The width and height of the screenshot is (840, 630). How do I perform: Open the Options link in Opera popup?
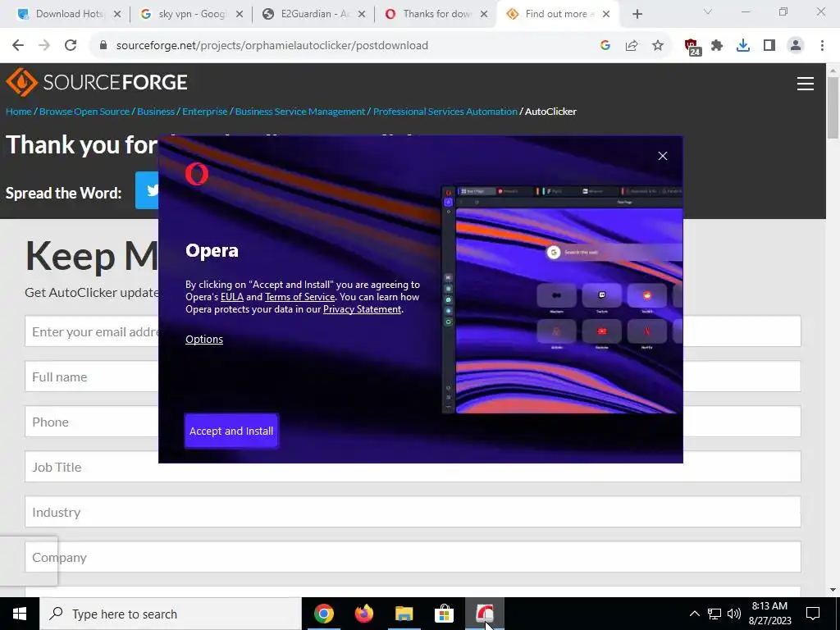[x=204, y=339]
